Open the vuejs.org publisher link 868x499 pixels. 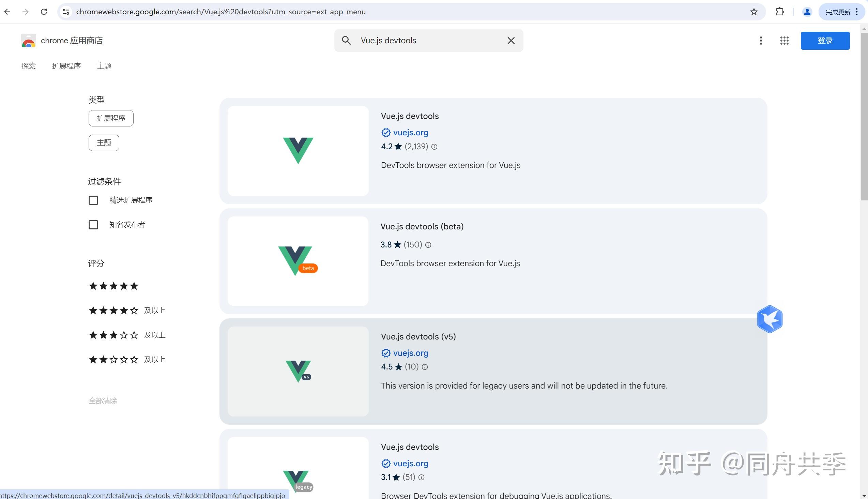(411, 133)
